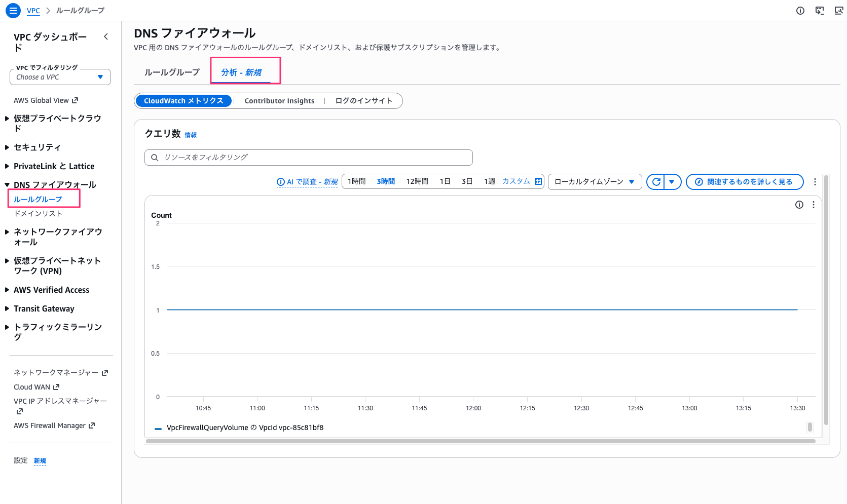
Task: Click the blue query volume line
Action: (x=482, y=309)
